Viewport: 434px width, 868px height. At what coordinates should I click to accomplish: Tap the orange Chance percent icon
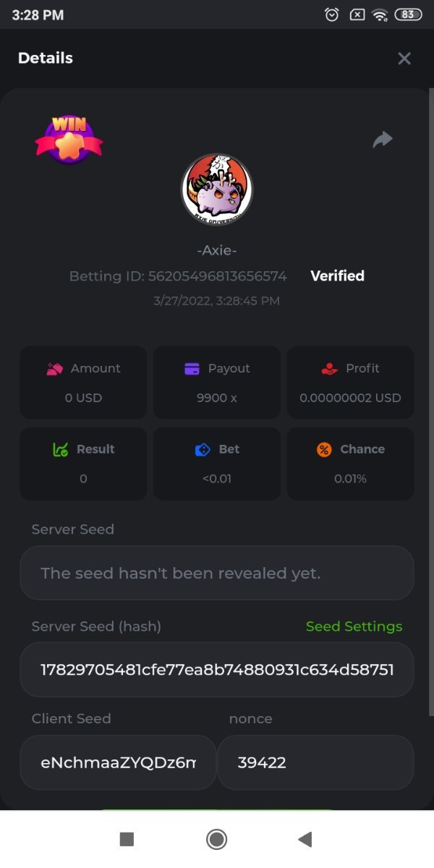tap(324, 450)
